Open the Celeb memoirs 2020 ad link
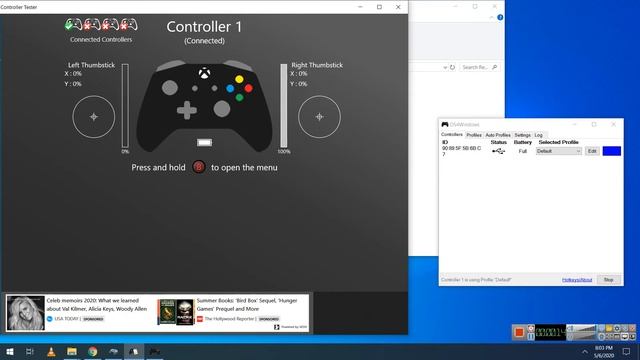 pyautogui.click(x=96, y=304)
